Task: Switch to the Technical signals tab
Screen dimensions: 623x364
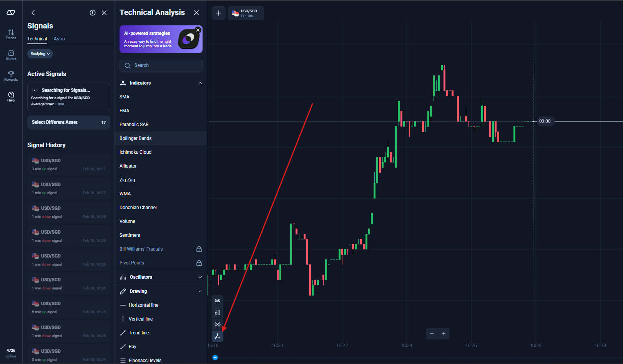Action: coord(37,39)
